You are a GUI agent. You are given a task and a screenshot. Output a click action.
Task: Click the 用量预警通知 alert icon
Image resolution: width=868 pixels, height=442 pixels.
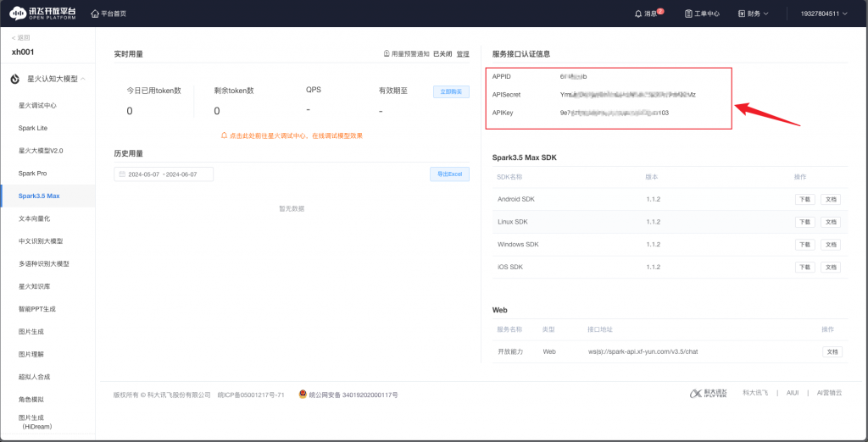387,53
